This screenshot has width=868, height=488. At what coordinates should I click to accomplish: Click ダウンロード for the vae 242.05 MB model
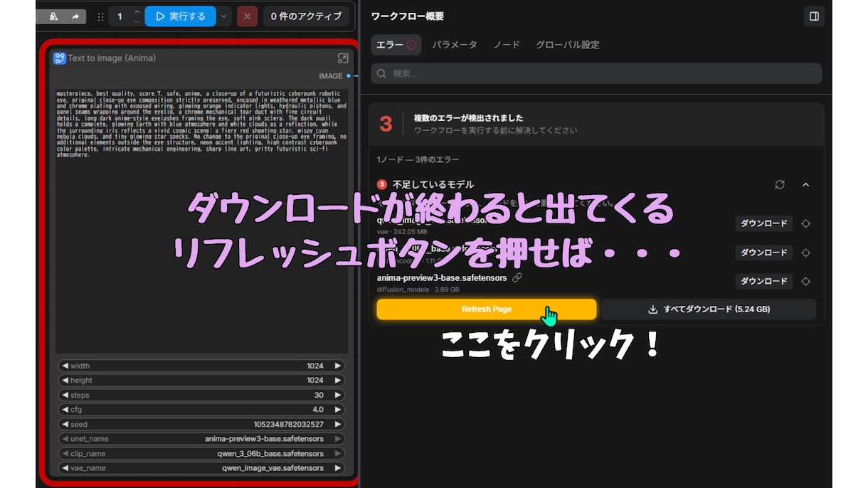point(764,223)
